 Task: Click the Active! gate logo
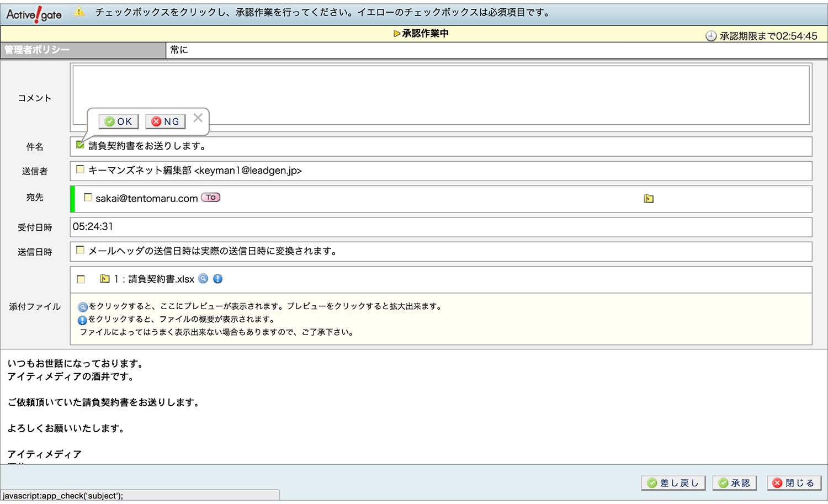[34, 14]
